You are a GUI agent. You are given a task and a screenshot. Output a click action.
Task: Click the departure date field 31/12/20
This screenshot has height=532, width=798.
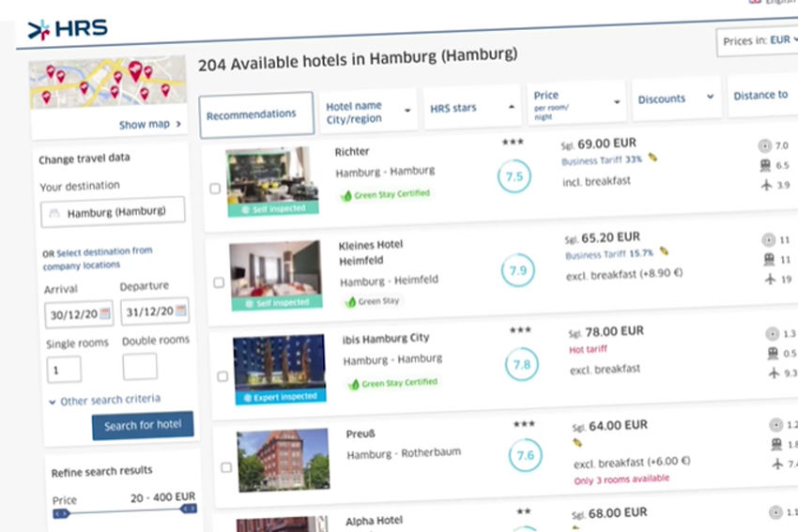click(x=155, y=312)
